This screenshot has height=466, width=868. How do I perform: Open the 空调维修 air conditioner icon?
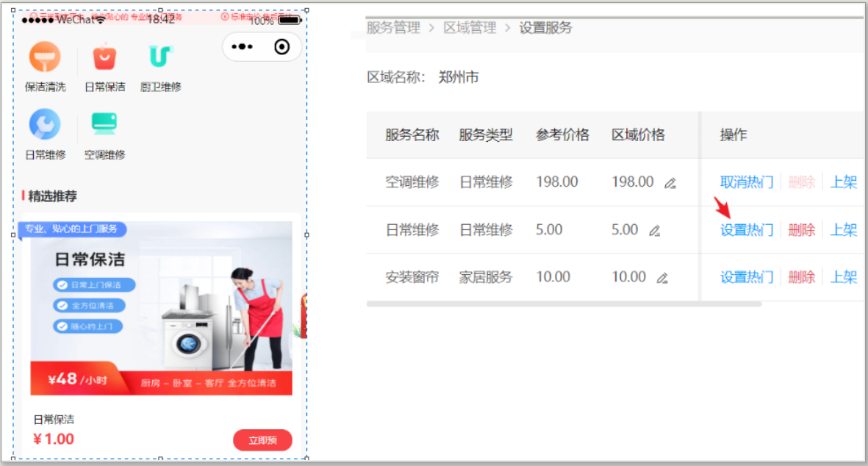click(104, 123)
